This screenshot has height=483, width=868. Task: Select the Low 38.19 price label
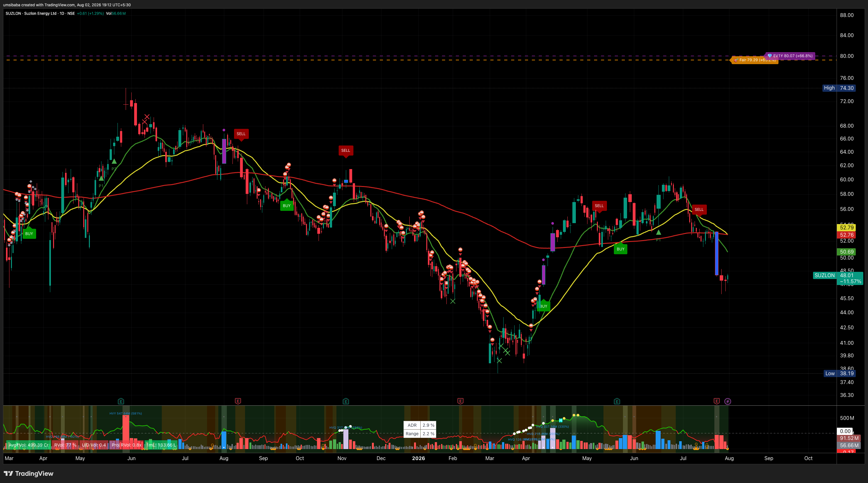pos(839,373)
